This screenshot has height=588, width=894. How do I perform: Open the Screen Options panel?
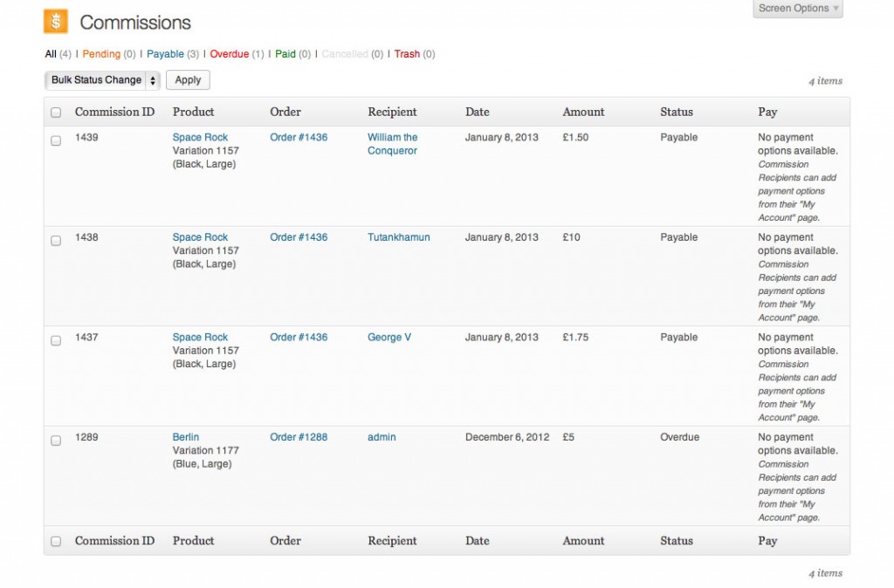(798, 9)
